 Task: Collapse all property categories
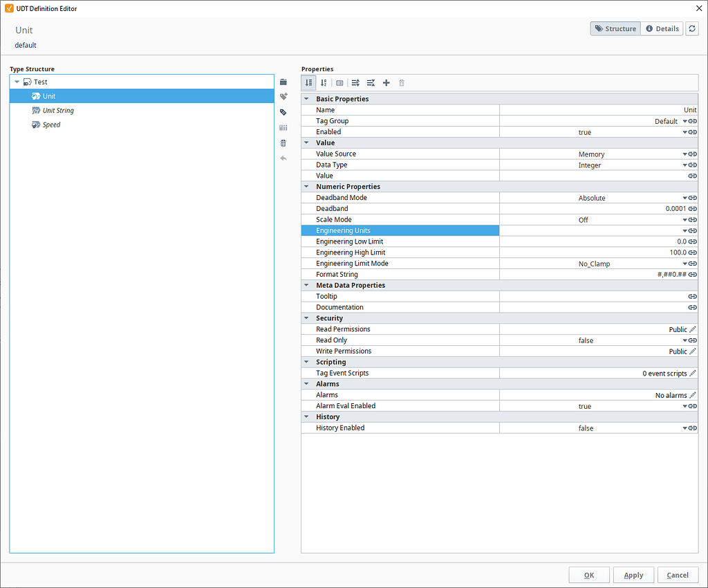coord(371,82)
